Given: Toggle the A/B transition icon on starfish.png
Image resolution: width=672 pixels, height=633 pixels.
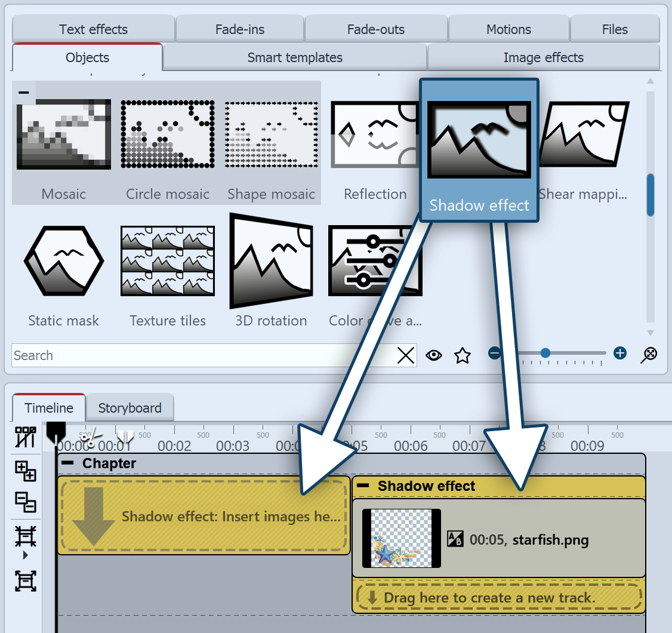Looking at the screenshot, I should pos(455,539).
